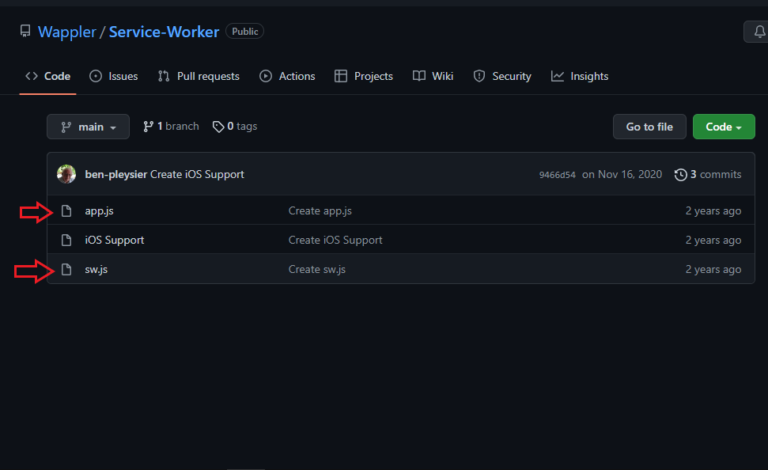The image size is (768, 470).
Task: View the 0 tags link
Action: (x=235, y=126)
